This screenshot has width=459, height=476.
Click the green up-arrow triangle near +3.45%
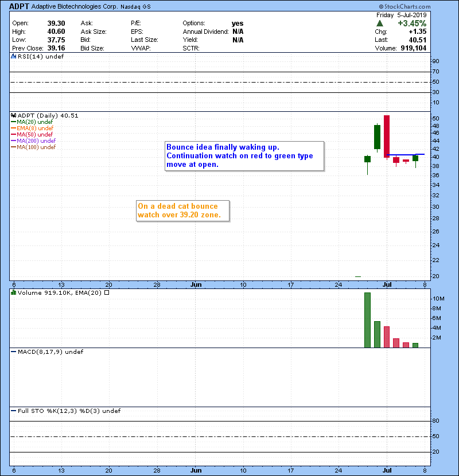pyautogui.click(x=380, y=24)
